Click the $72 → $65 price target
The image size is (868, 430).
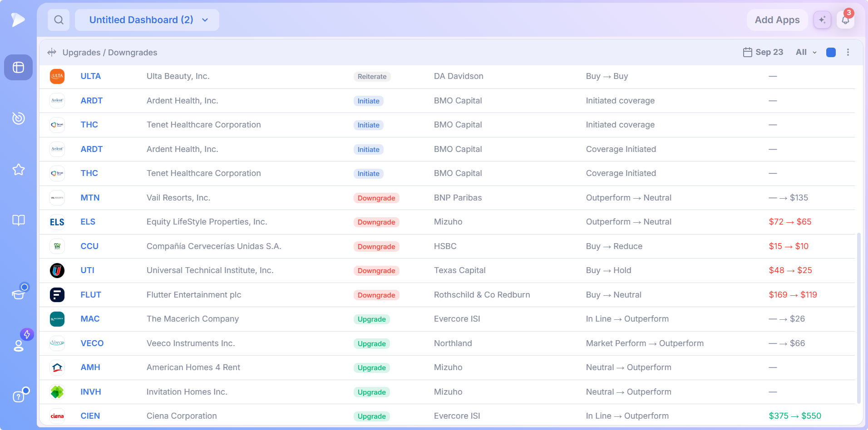790,222
